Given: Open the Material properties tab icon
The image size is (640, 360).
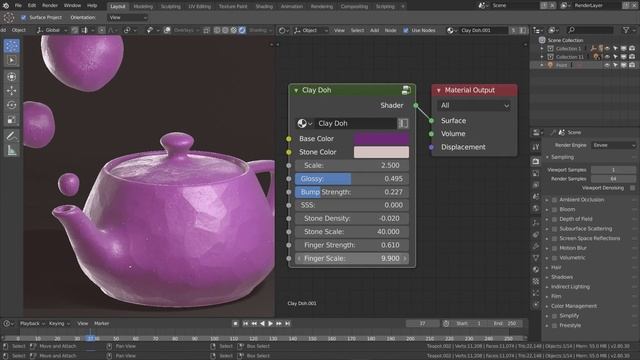Looking at the screenshot, I should point(536,269).
